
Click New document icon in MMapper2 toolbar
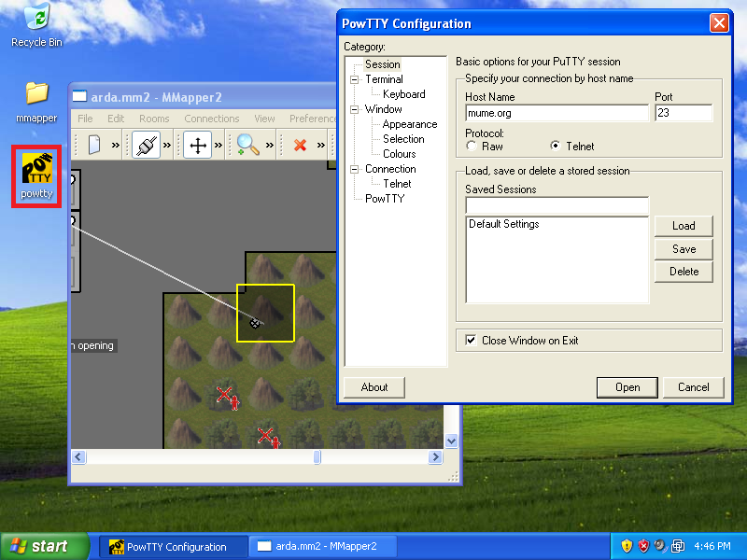94,145
